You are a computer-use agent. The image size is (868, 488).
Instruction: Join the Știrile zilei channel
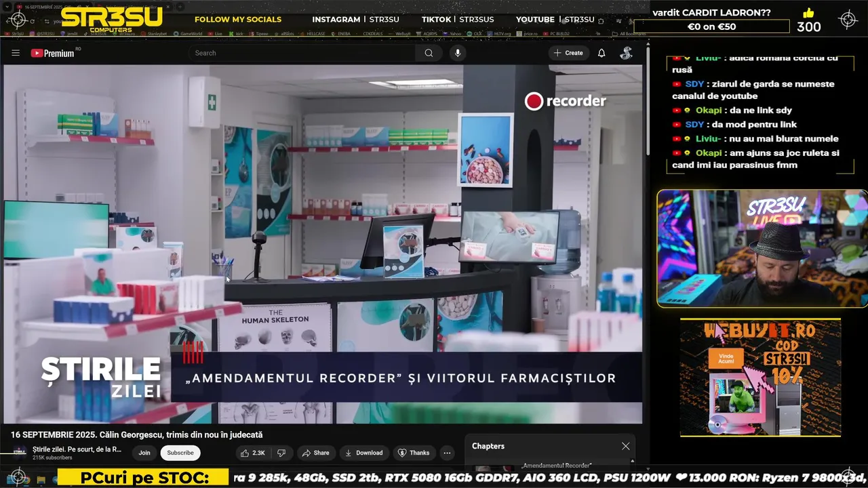tap(144, 453)
